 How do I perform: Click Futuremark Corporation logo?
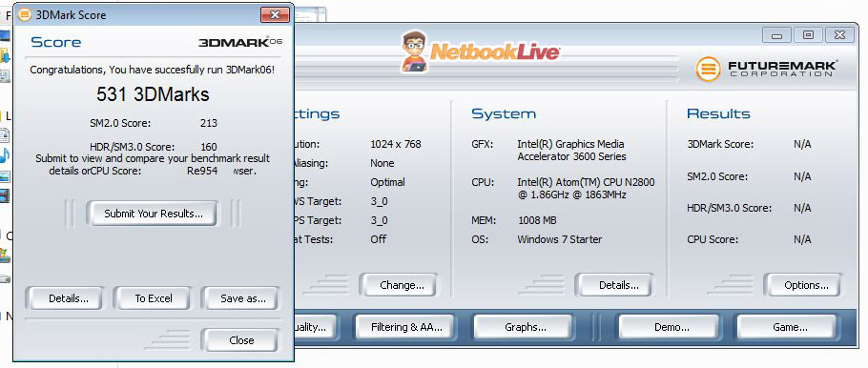point(767,69)
